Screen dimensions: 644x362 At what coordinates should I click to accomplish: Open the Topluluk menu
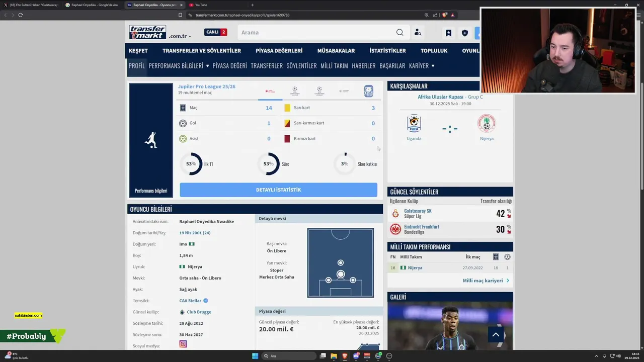(x=434, y=51)
